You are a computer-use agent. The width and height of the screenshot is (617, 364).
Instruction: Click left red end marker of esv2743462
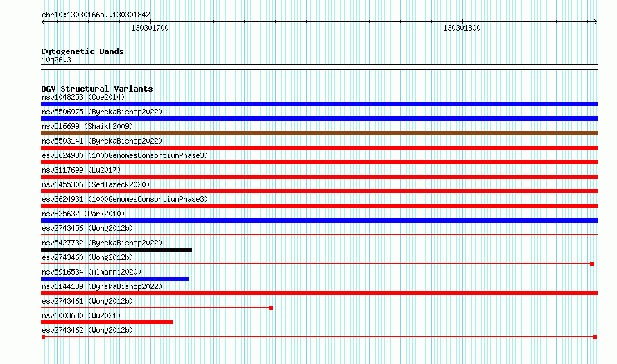coord(43,337)
